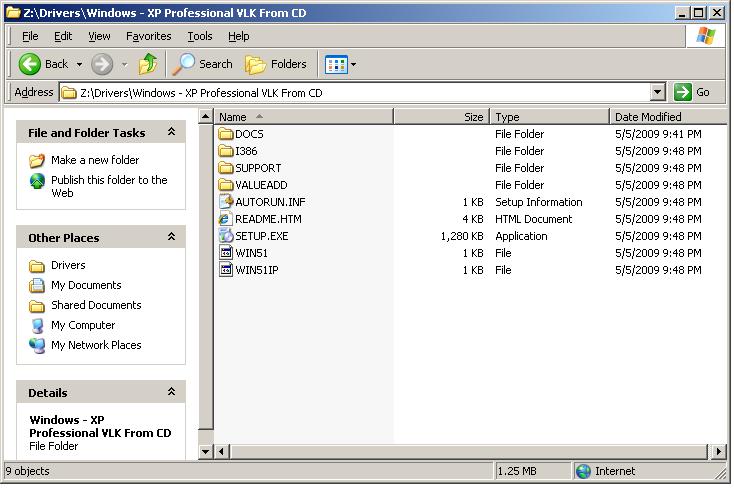Open the My Documents link
This screenshot has width=734, height=488.
[86, 285]
